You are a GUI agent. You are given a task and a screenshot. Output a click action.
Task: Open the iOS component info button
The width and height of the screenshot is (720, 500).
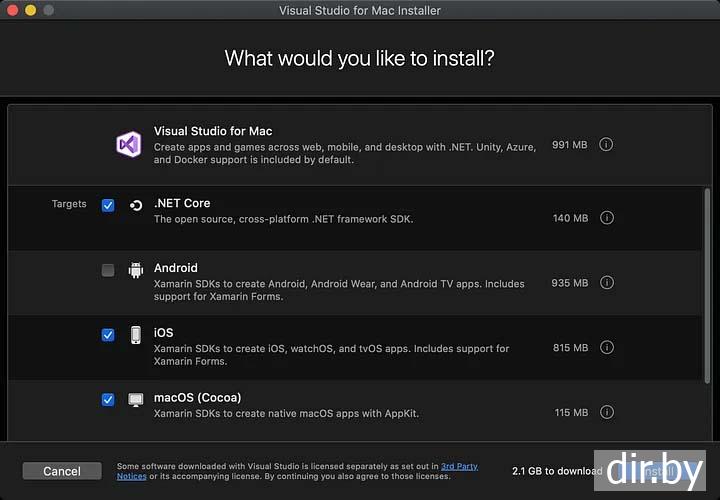point(606,347)
